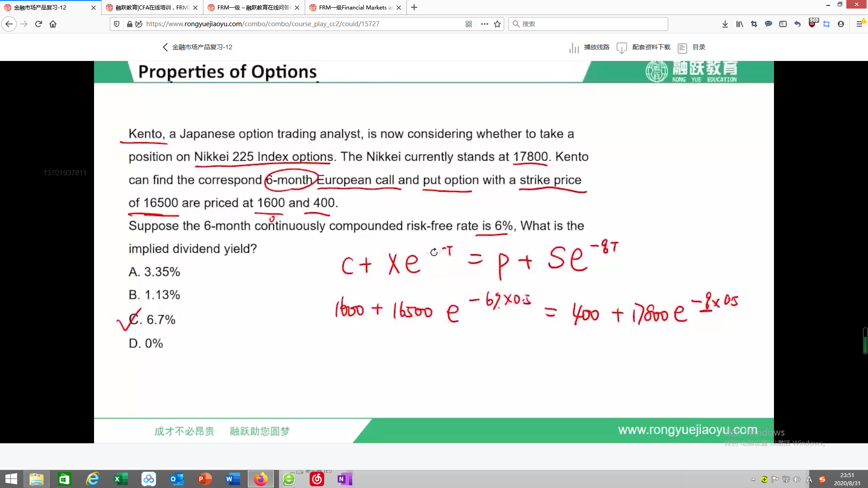Select 播放线路 playback line option
This screenshot has width=868, height=488.
[596, 47]
